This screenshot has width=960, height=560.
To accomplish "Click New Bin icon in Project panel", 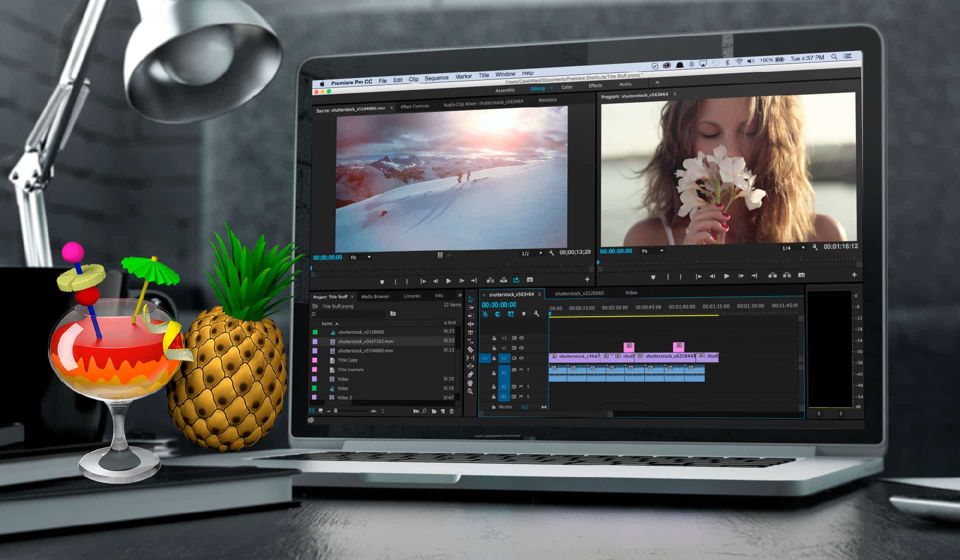I will pyautogui.click(x=434, y=411).
